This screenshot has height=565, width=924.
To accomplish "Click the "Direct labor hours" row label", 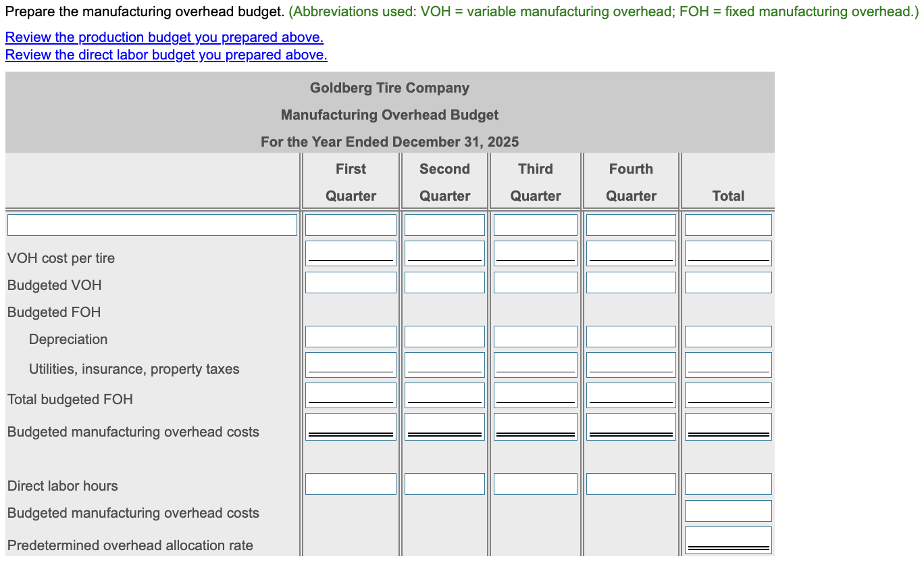I will pos(63,486).
